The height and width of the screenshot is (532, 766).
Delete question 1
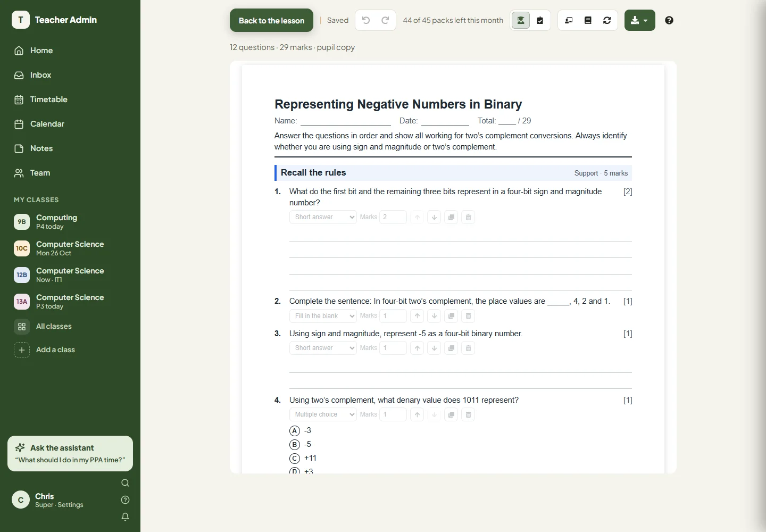[x=468, y=217]
